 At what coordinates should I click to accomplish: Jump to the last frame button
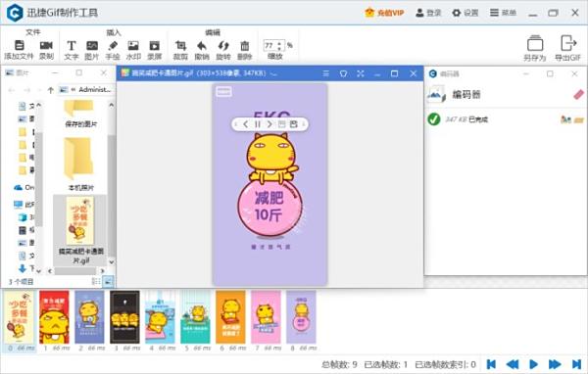[x=576, y=364]
